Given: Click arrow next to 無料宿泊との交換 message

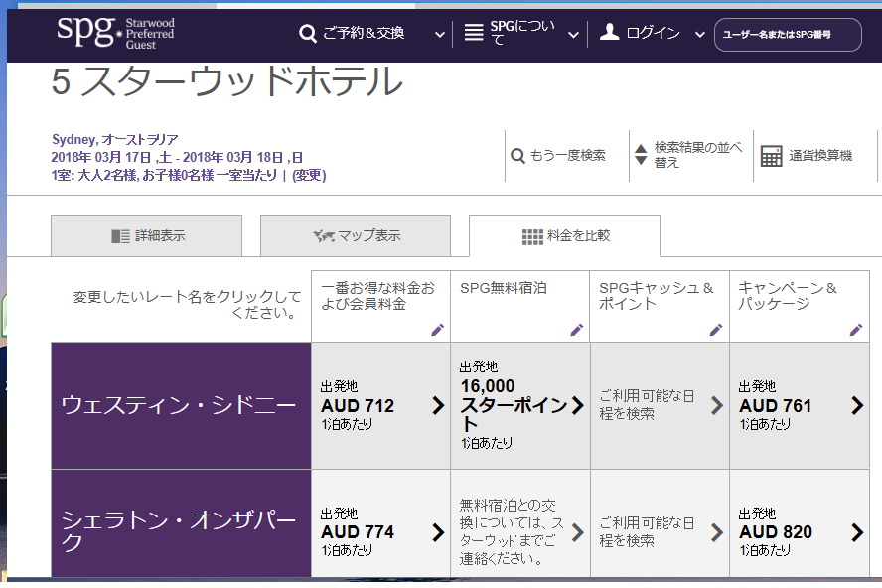Looking at the screenshot, I should (578, 532).
